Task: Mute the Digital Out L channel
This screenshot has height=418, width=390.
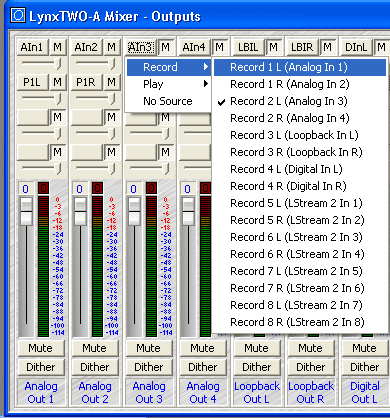Action: 365,348
